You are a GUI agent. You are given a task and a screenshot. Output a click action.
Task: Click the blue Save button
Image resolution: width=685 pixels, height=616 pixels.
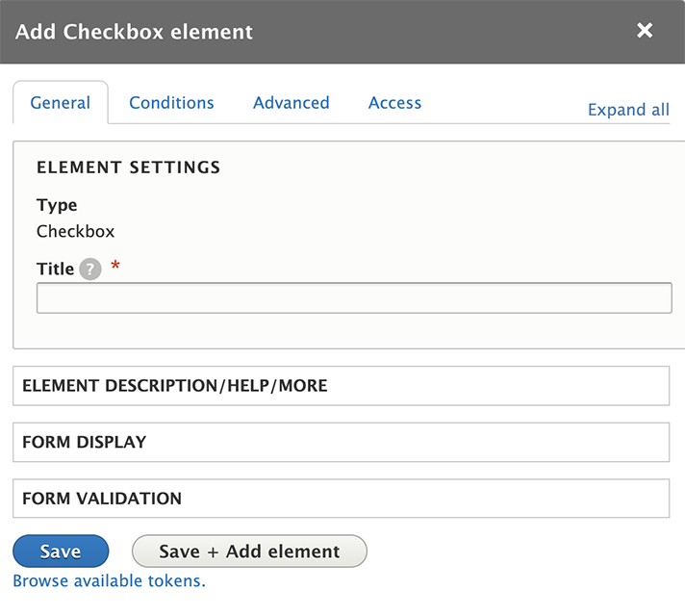pos(61,551)
